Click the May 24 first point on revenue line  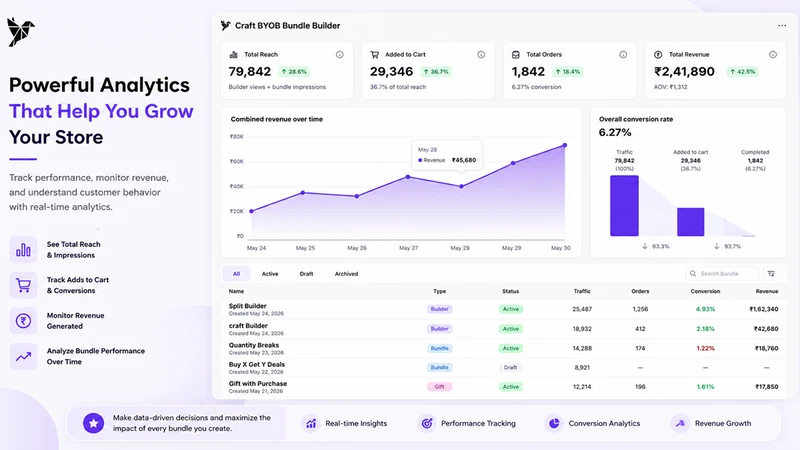[x=252, y=211]
